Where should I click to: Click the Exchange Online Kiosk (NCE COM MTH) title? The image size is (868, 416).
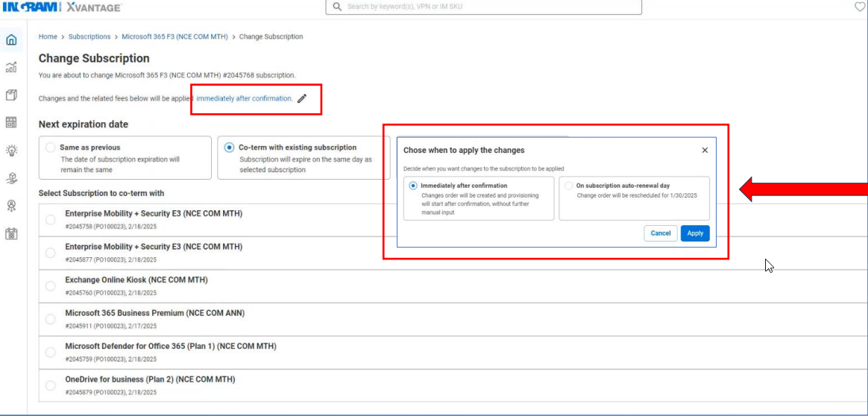click(x=136, y=280)
